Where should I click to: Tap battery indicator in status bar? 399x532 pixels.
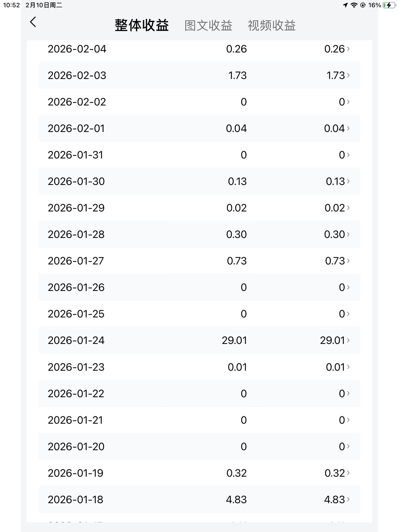[389, 5]
